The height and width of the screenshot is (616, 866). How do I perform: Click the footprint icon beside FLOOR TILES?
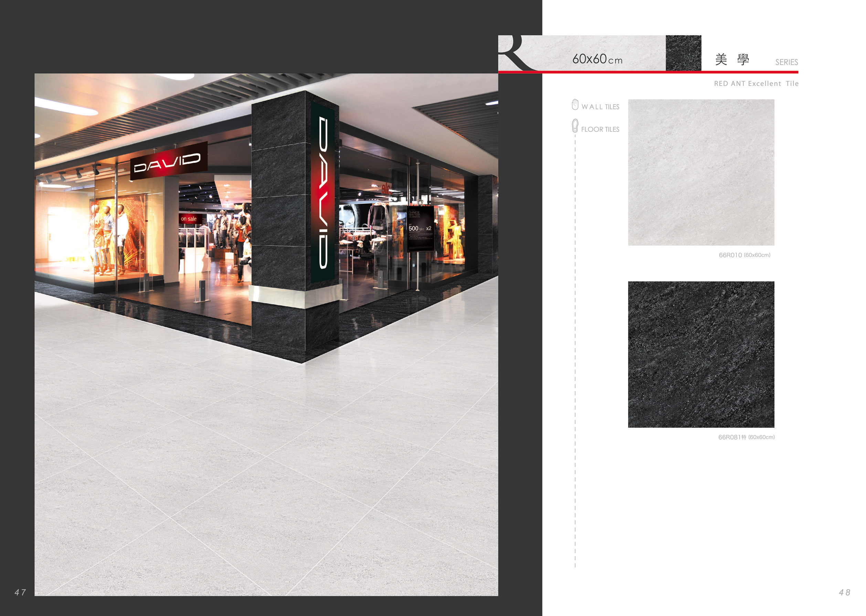[x=575, y=126]
